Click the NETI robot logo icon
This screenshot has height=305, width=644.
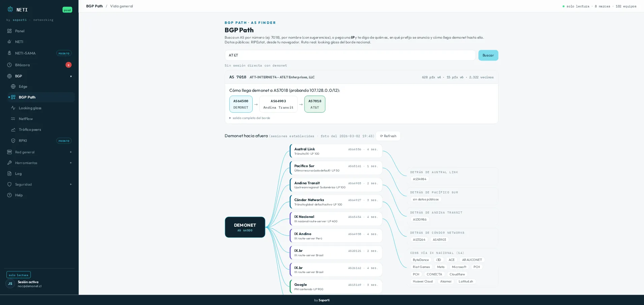point(10,9)
